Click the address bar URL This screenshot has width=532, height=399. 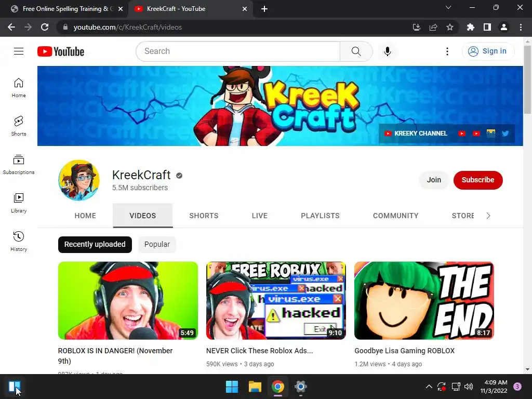[128, 27]
